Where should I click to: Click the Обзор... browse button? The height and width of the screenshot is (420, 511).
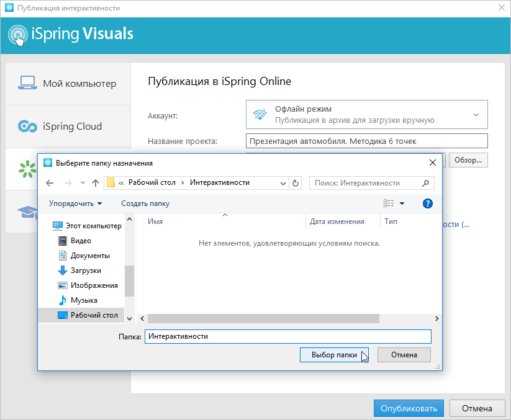tap(468, 160)
